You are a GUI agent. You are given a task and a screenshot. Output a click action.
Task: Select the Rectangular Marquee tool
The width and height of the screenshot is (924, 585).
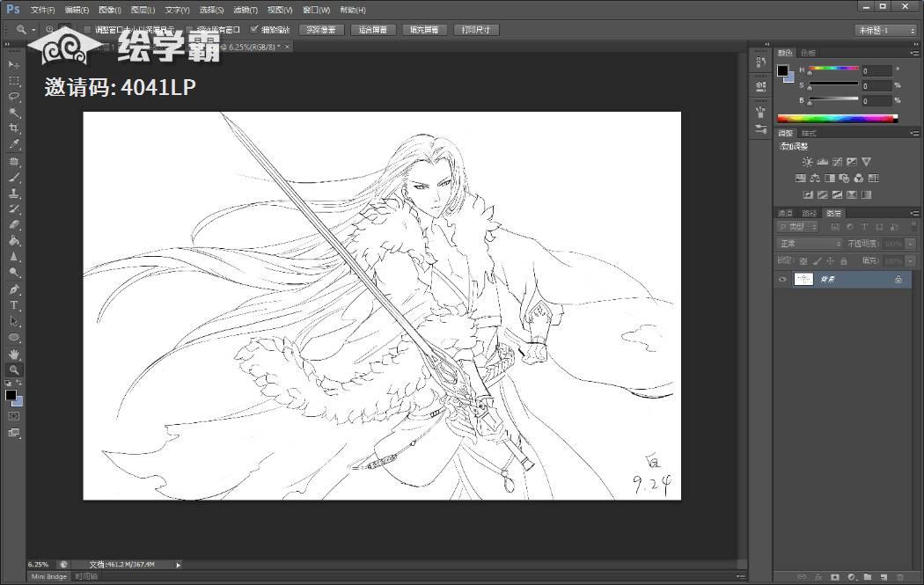14,80
